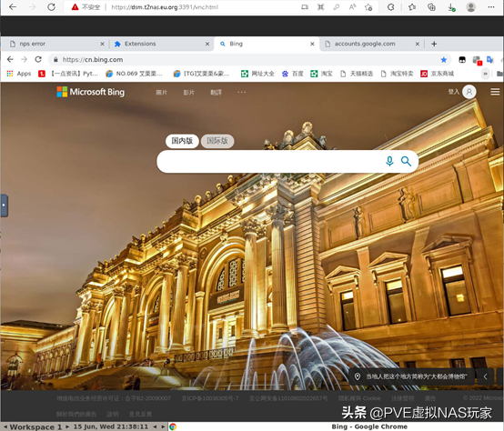Screen dimensions: 504x431
Task: Open the 图片 images link on Bing
Action: tap(162, 92)
